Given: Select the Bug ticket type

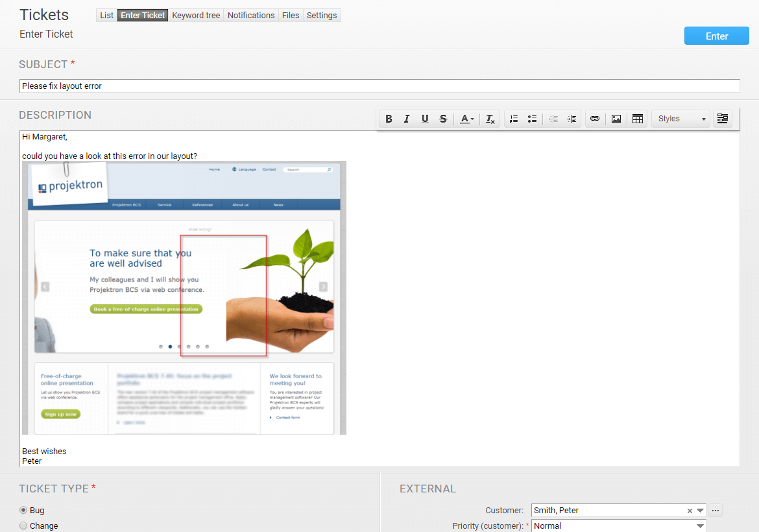Looking at the screenshot, I should (23, 510).
